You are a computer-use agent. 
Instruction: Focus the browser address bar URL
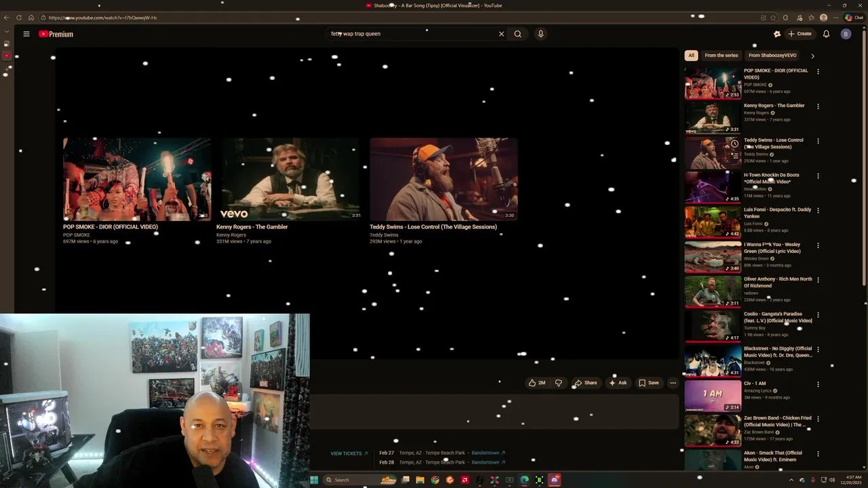[x=103, y=18]
